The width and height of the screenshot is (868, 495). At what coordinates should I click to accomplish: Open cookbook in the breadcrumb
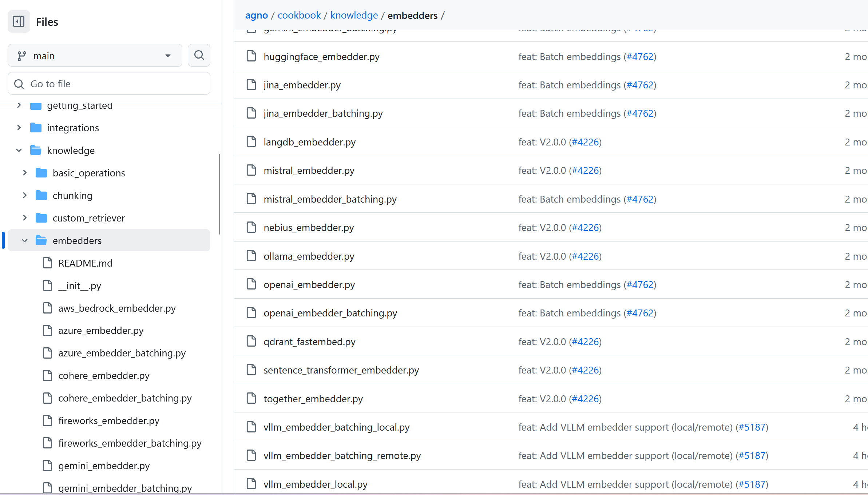point(299,15)
